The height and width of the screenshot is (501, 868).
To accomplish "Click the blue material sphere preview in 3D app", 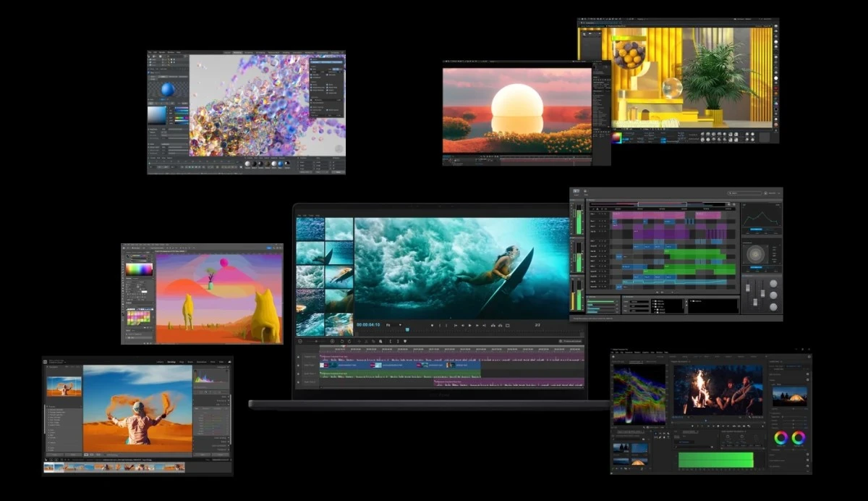I will click(168, 90).
